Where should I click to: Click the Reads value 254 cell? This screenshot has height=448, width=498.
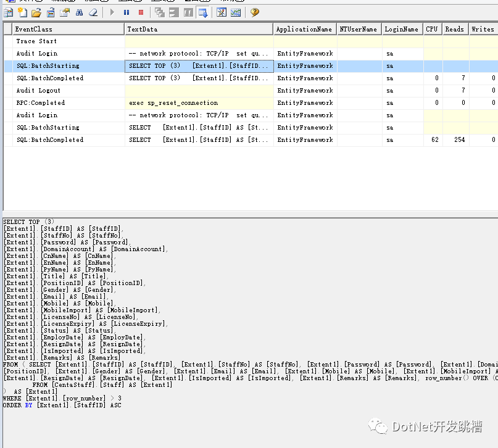(x=455, y=140)
